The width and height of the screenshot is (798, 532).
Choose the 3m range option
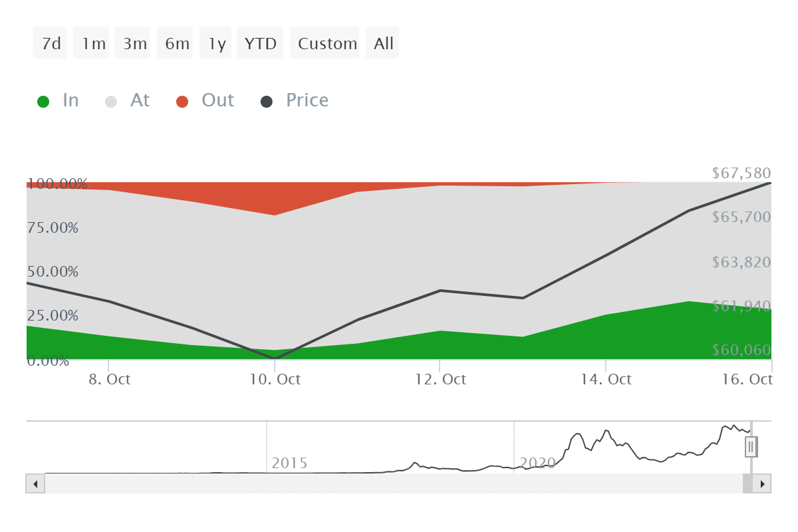[134, 44]
